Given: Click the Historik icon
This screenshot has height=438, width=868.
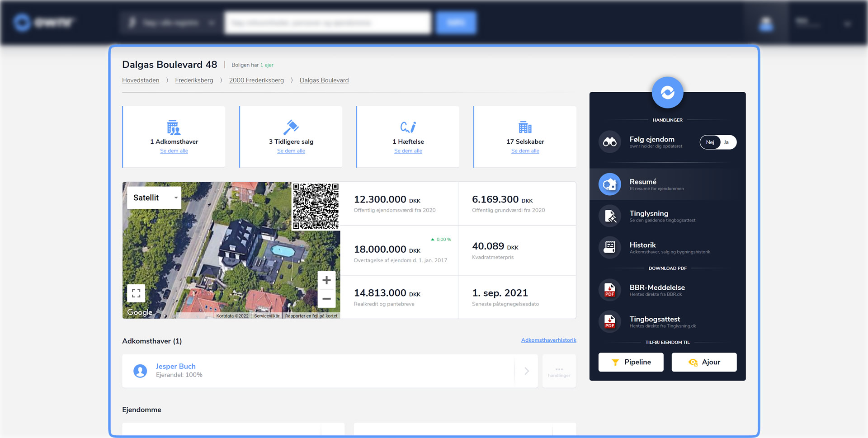Looking at the screenshot, I should 609,248.
